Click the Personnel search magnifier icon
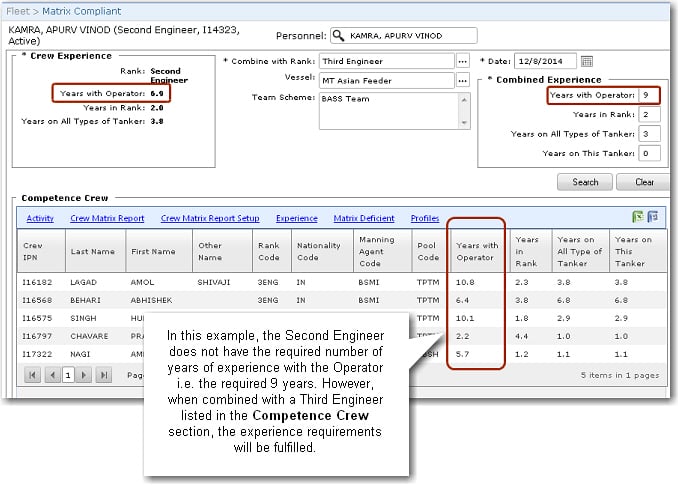This screenshot has height=485, width=678. 339,36
